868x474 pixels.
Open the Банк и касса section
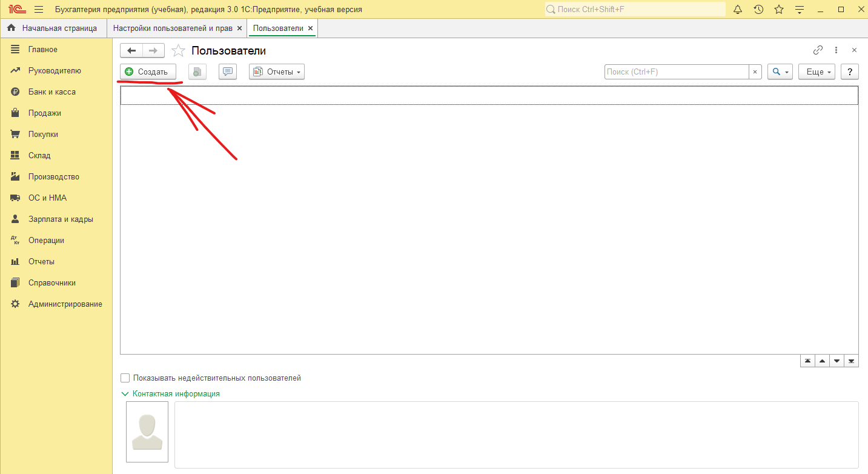point(52,92)
